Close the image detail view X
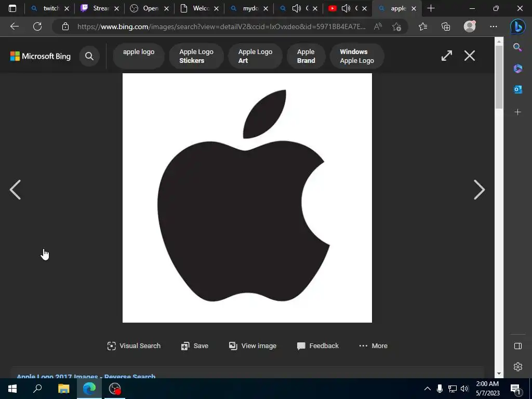532x399 pixels. coord(470,56)
